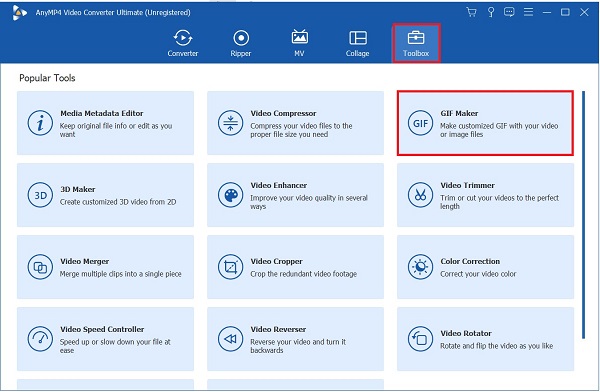
Task: Click 'Reverse your video' description text
Action: 298,346
